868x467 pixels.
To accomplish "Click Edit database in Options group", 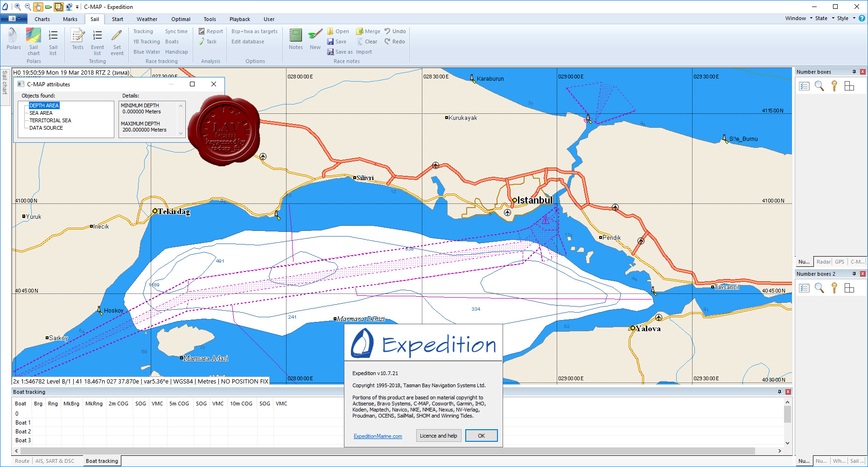I will point(248,42).
